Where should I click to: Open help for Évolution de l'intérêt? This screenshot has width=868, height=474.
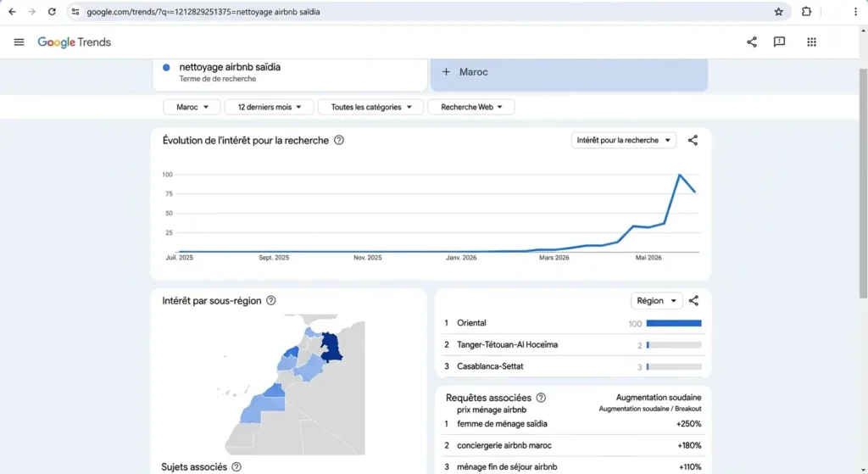click(x=339, y=140)
